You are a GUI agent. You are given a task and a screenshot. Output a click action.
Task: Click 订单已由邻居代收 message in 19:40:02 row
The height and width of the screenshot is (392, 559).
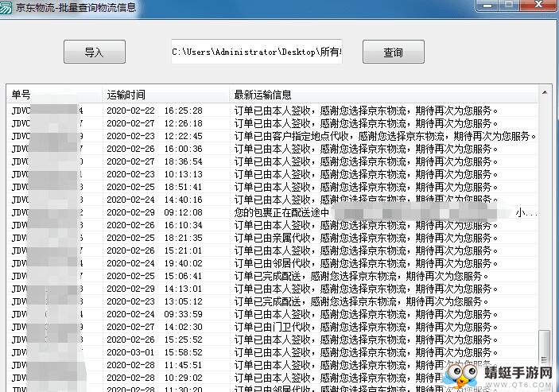(x=272, y=263)
